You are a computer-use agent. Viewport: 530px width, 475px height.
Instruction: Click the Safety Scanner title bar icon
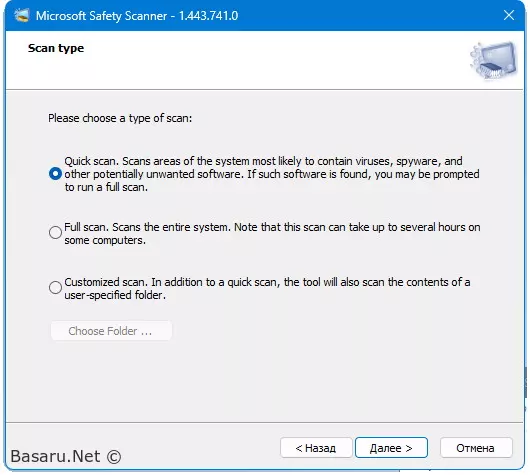click(x=22, y=16)
